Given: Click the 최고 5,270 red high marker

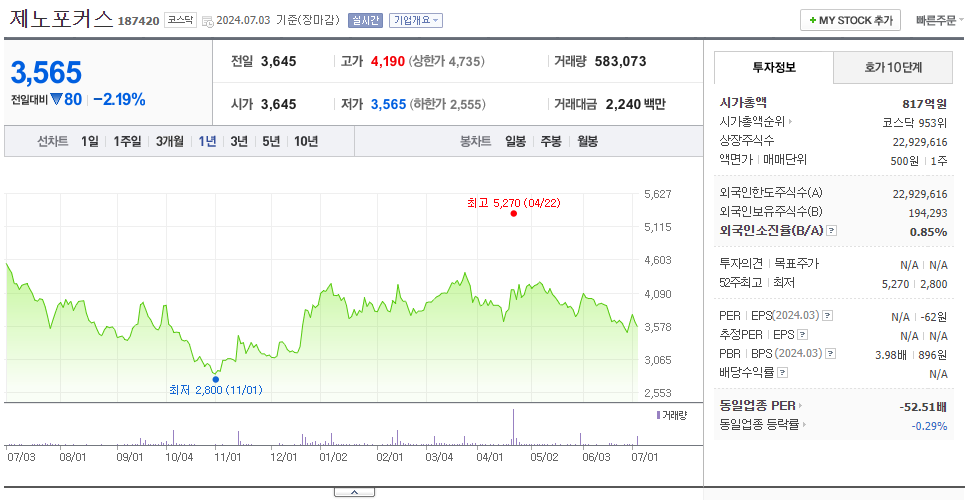Looking at the screenshot, I should [x=514, y=214].
